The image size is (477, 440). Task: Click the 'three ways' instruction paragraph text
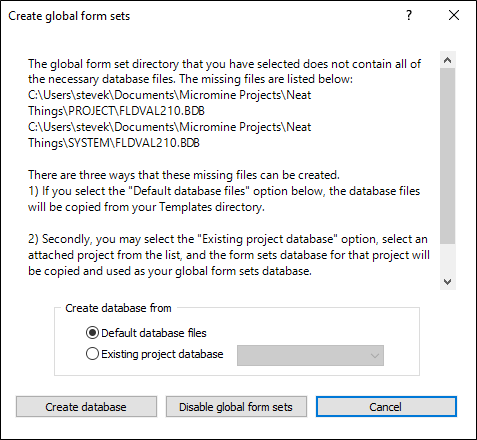[x=184, y=175]
